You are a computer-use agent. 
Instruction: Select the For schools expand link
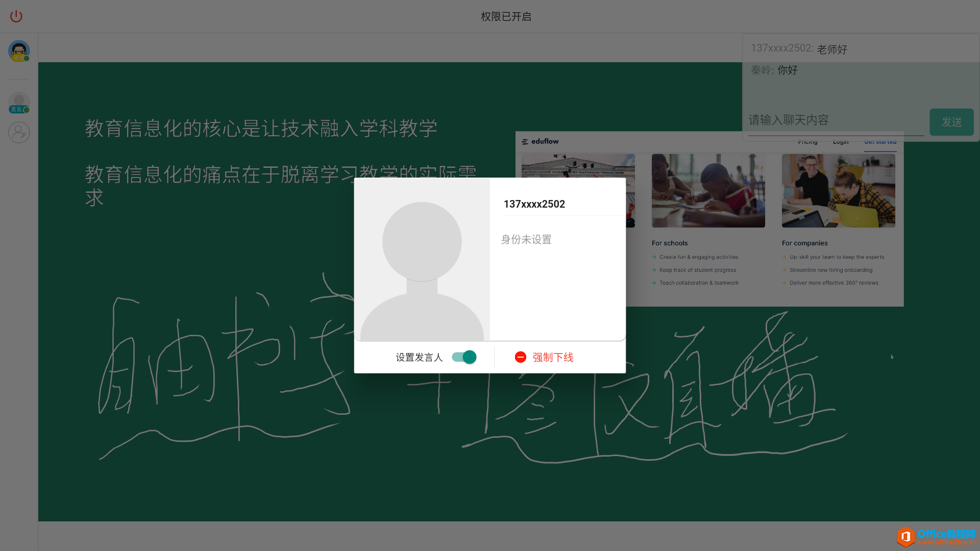click(670, 243)
